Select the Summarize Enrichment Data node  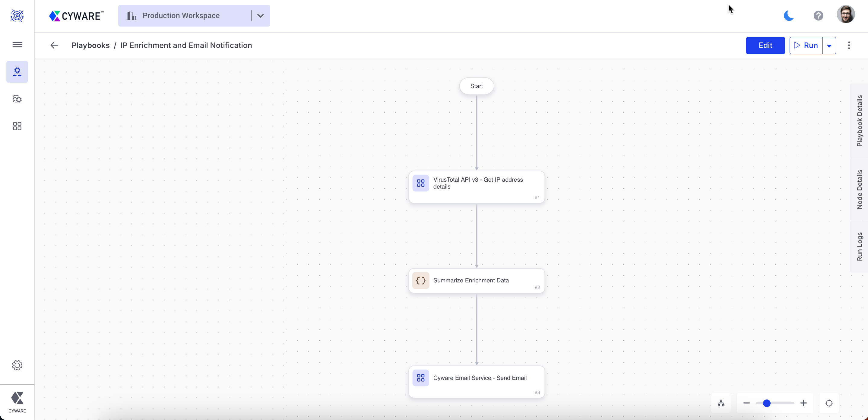pyautogui.click(x=476, y=280)
